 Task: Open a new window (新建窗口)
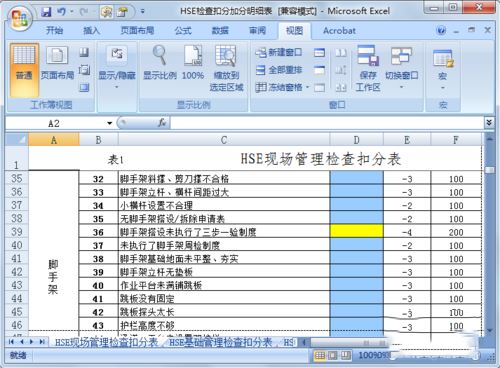coord(279,52)
